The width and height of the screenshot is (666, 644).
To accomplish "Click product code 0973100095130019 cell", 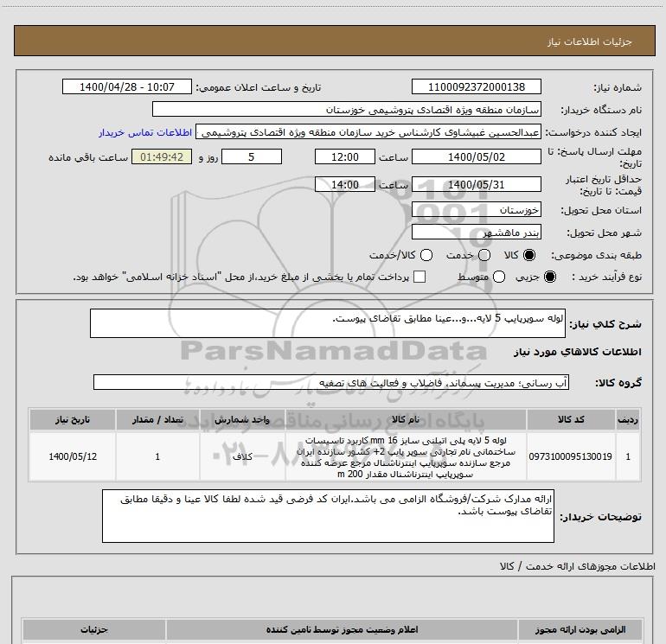I will pos(571,456).
